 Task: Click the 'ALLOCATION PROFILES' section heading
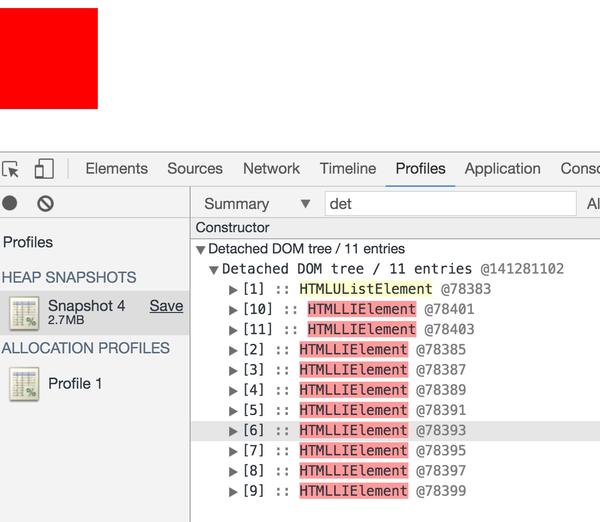[x=86, y=348]
